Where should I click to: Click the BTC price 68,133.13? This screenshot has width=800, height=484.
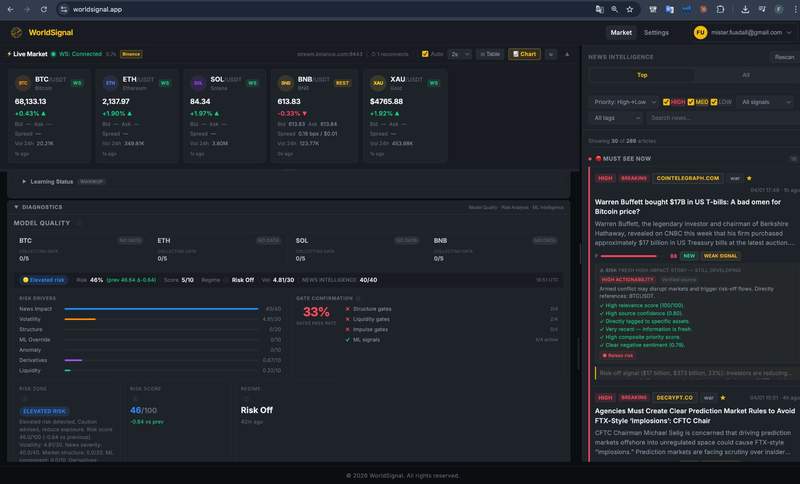tap(31, 101)
